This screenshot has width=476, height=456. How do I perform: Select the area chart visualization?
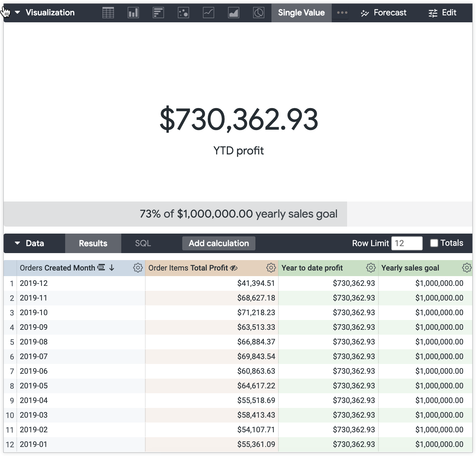click(x=233, y=13)
